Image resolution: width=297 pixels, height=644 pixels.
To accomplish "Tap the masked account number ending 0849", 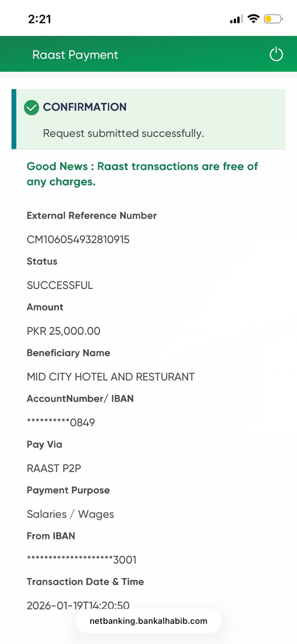I will (x=61, y=422).
